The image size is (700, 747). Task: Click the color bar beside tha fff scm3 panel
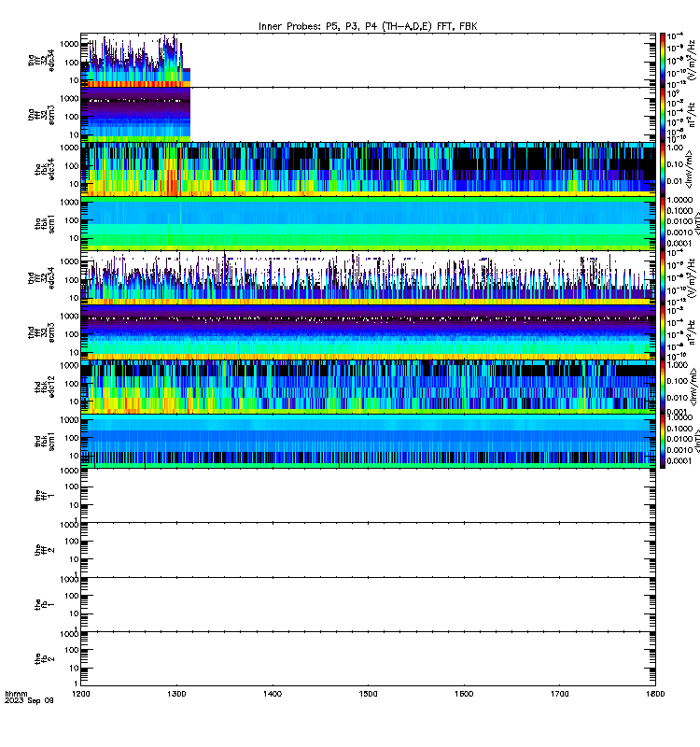click(x=663, y=115)
